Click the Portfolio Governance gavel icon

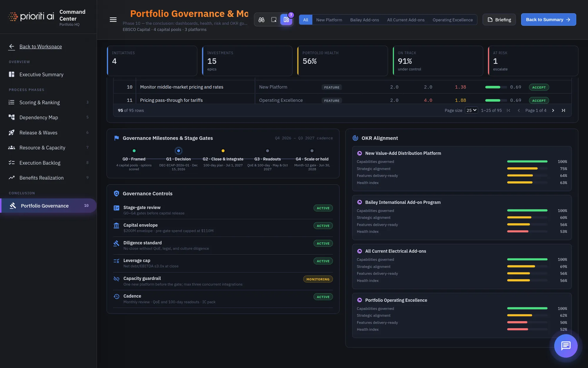[13, 205]
